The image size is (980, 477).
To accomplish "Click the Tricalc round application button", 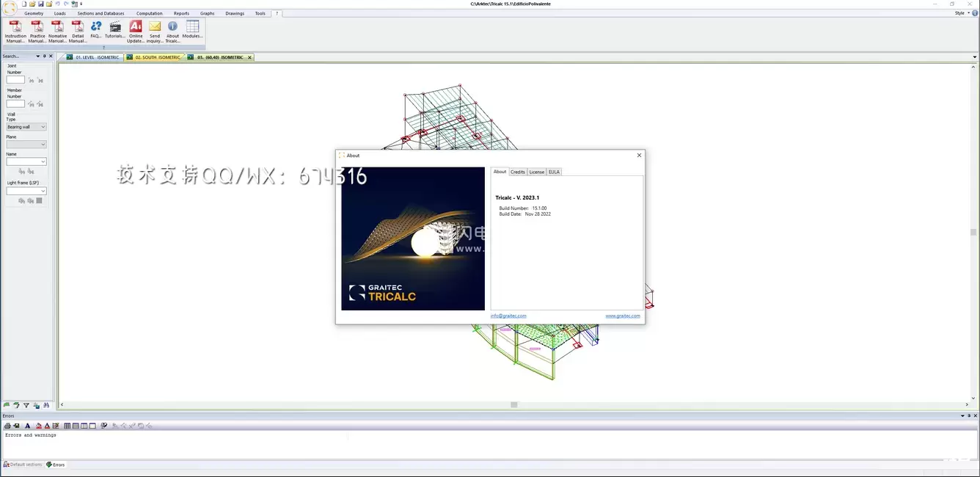I will coord(10,8).
